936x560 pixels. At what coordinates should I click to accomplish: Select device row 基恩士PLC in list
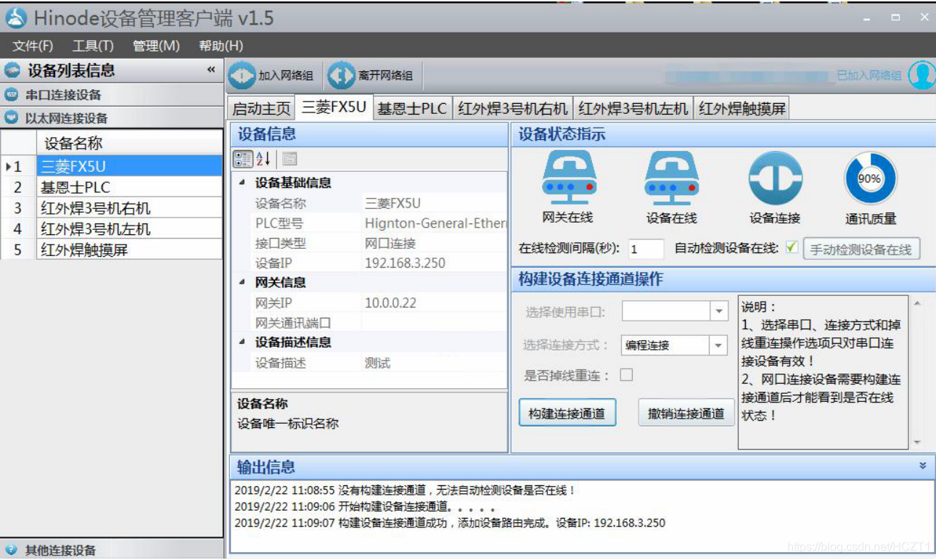coord(129,187)
